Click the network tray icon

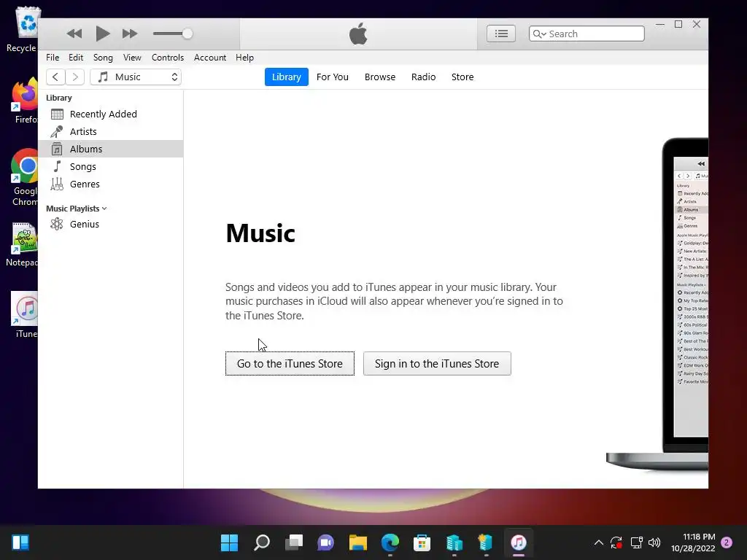coord(636,542)
